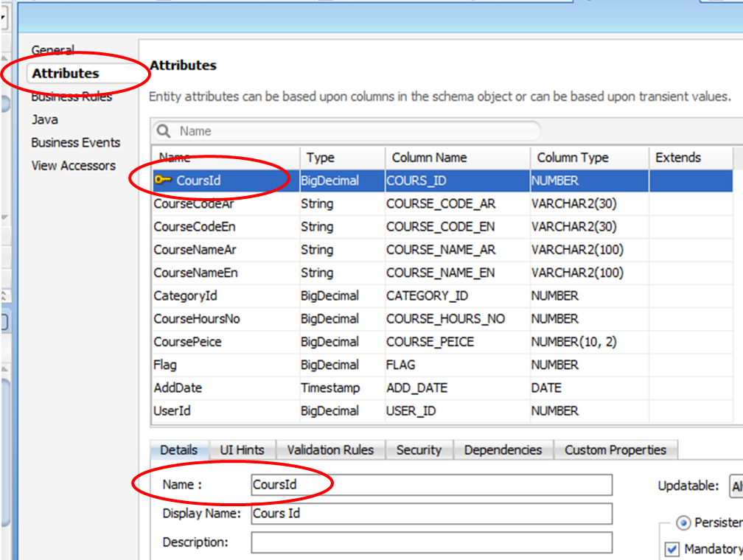Open the Java section in the sidebar
The width and height of the screenshot is (743, 560).
pyautogui.click(x=44, y=119)
